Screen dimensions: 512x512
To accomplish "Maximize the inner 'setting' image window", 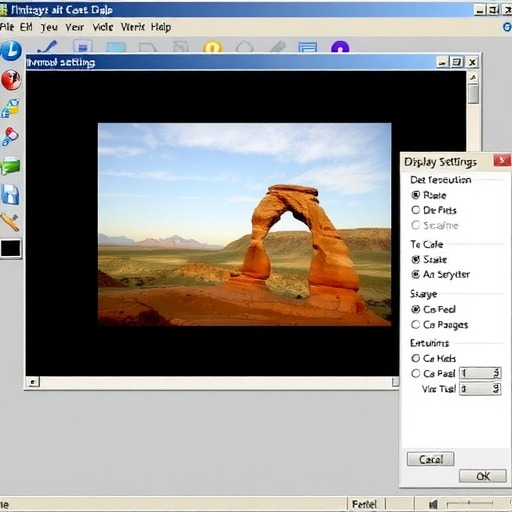I will (457, 62).
